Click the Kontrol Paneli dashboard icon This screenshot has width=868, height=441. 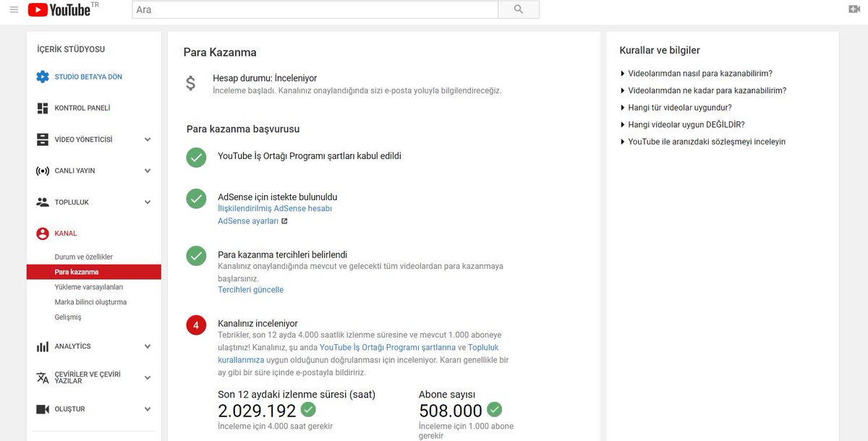(x=43, y=108)
